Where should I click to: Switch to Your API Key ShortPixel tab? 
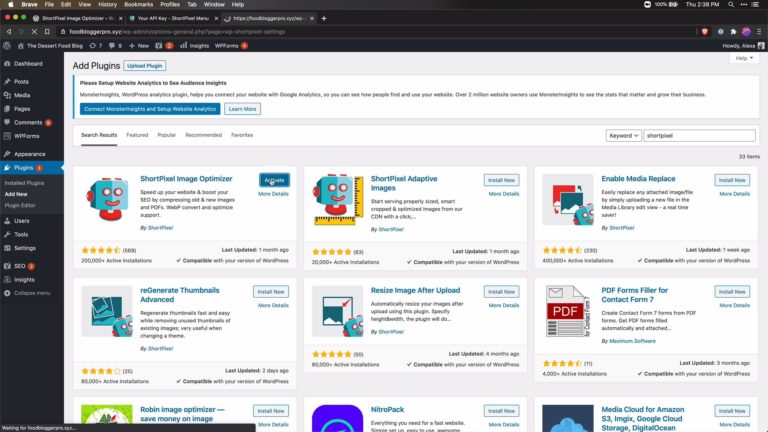click(172, 18)
